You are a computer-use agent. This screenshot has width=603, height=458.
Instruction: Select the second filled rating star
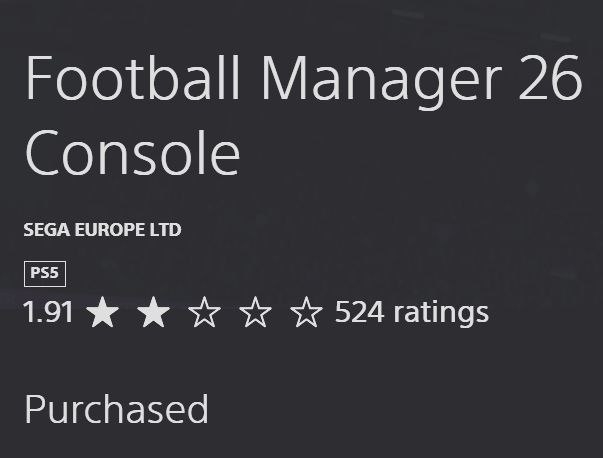tap(153, 313)
